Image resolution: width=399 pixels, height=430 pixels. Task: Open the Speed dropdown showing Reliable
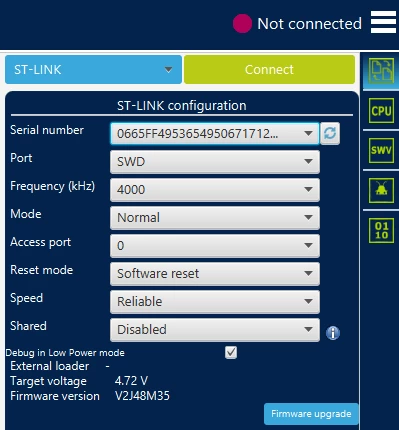(x=215, y=302)
